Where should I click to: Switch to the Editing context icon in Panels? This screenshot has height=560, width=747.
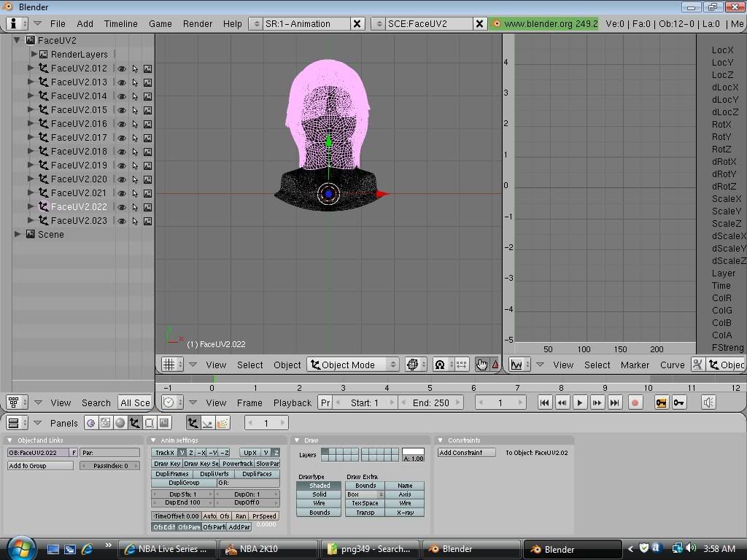tap(150, 423)
